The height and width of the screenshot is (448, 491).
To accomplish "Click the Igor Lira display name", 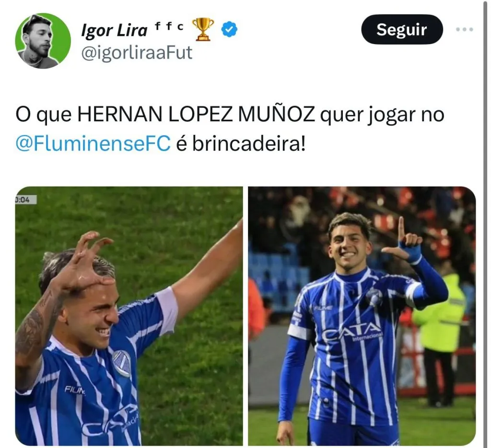I will 114,30.
